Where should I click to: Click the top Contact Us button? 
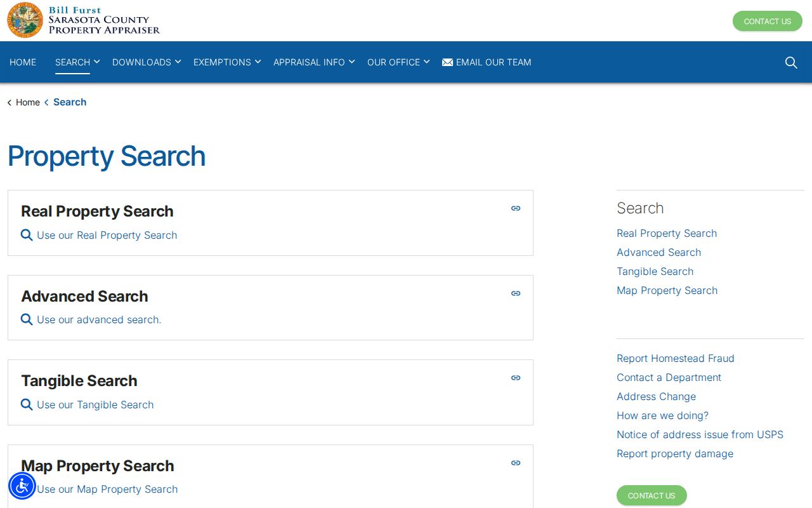click(x=768, y=21)
